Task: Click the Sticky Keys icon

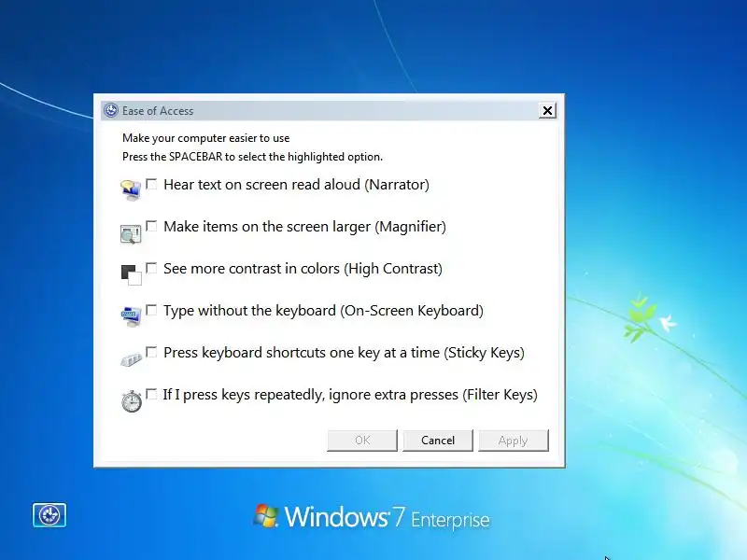Action: click(x=131, y=359)
